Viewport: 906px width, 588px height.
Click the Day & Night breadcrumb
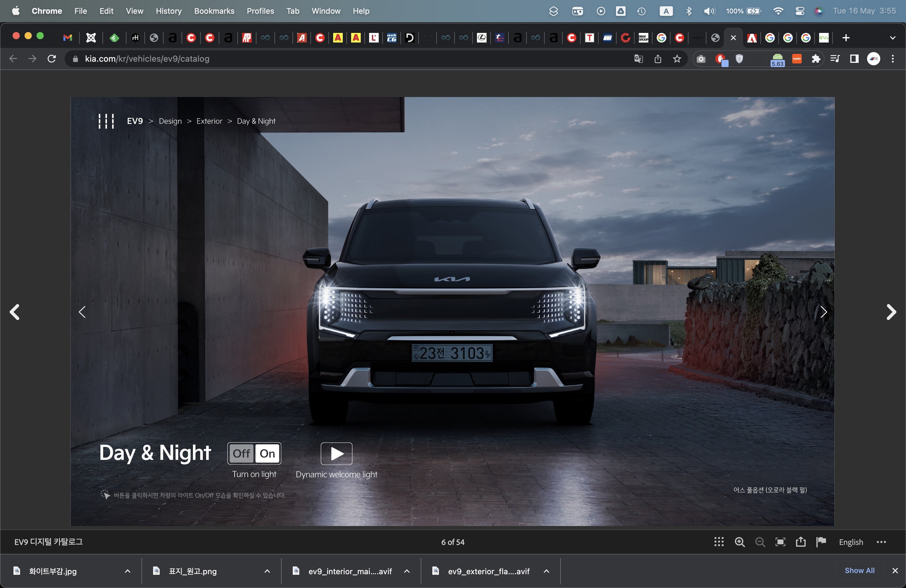(x=256, y=121)
